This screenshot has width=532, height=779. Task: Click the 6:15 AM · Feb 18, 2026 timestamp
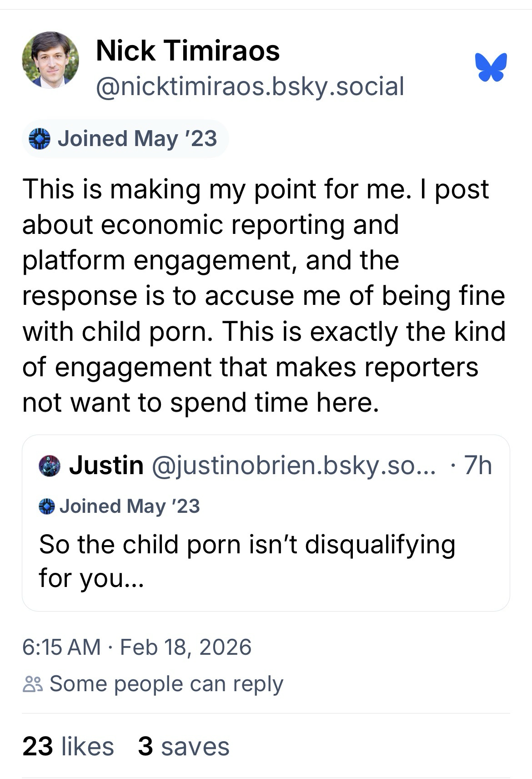click(x=136, y=647)
